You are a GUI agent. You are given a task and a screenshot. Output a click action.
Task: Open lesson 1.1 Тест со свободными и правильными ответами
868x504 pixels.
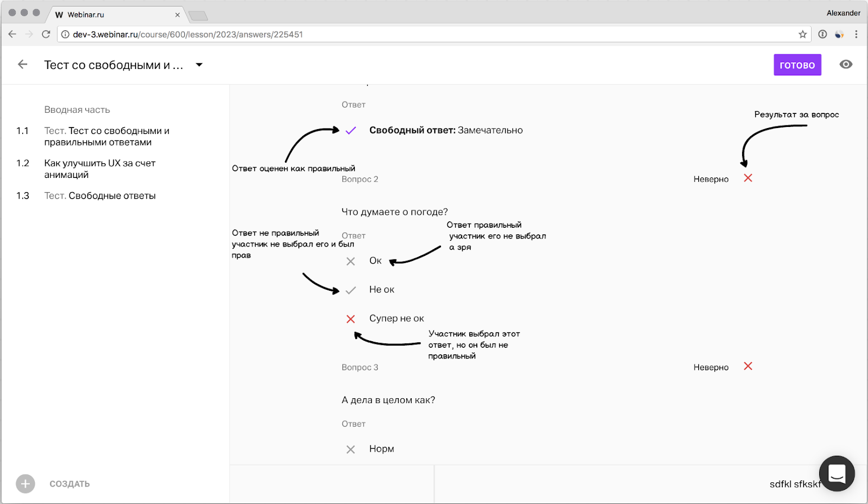pyautogui.click(x=106, y=136)
